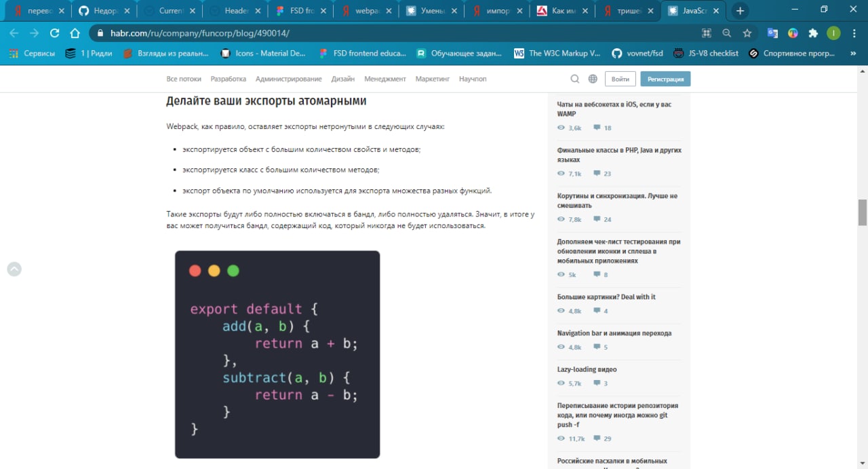Close the перево tab
The height and width of the screenshot is (469, 868).
61,11
